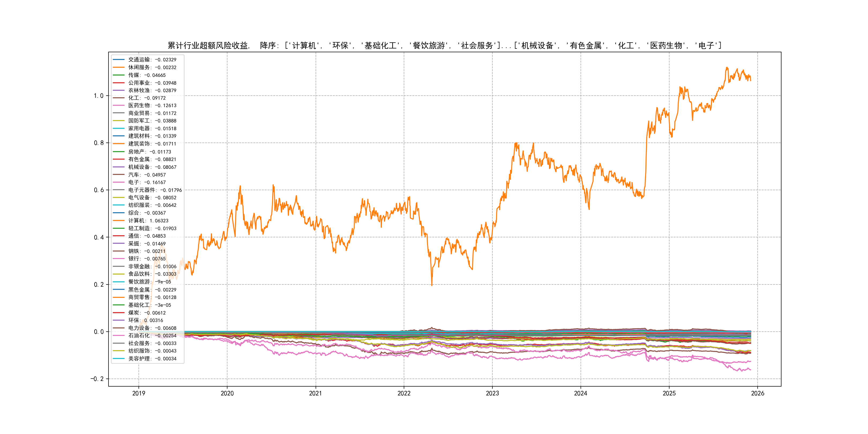868x434 pixels.
Task: Click the brown line swatch beside 化工
Action: pyautogui.click(x=119, y=98)
